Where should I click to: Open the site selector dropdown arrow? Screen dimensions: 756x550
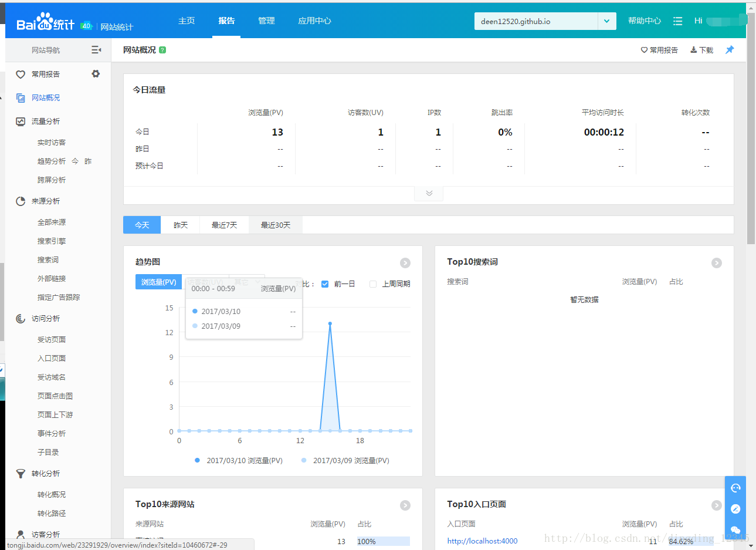point(607,21)
